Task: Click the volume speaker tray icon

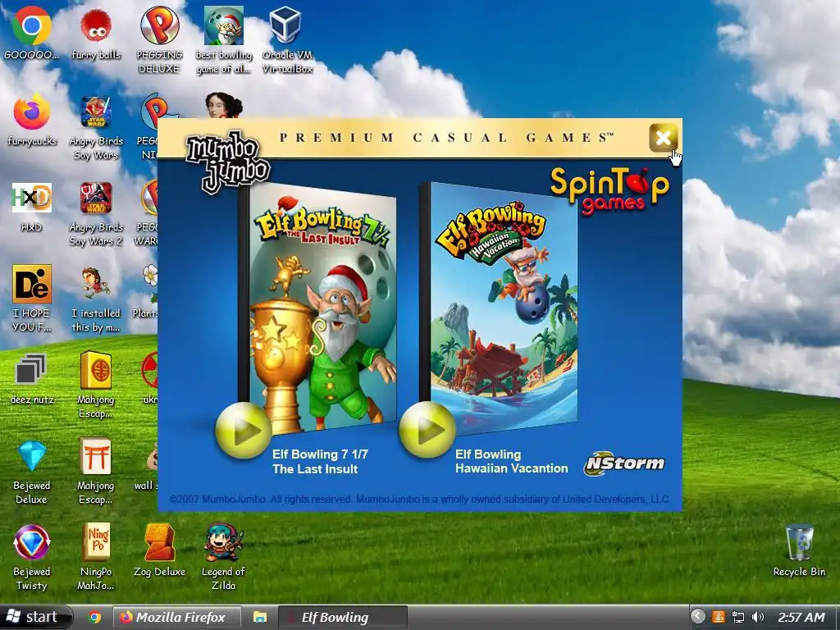Action: 757,617
